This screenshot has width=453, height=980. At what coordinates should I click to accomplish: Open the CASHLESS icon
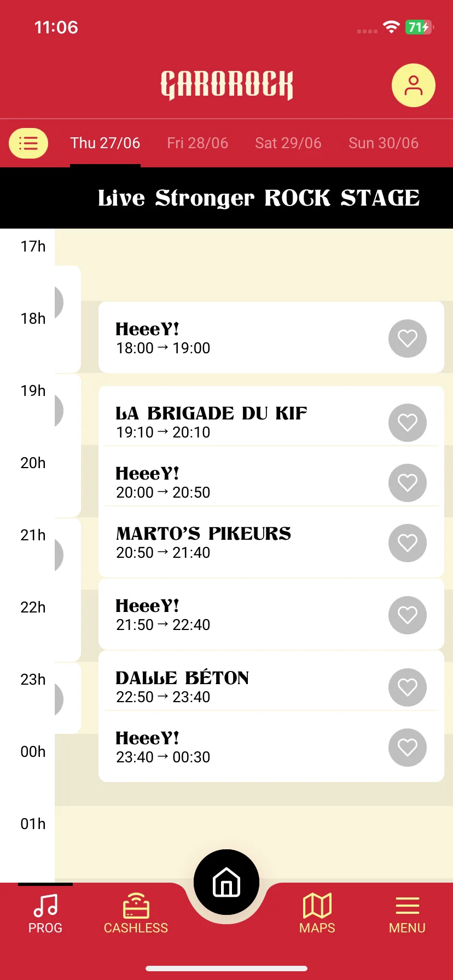click(x=136, y=913)
